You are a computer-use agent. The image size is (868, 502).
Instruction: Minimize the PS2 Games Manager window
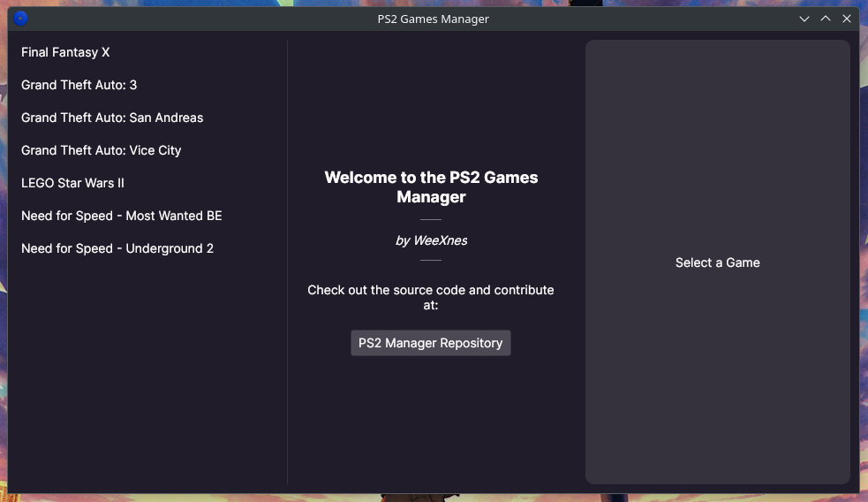coord(804,19)
